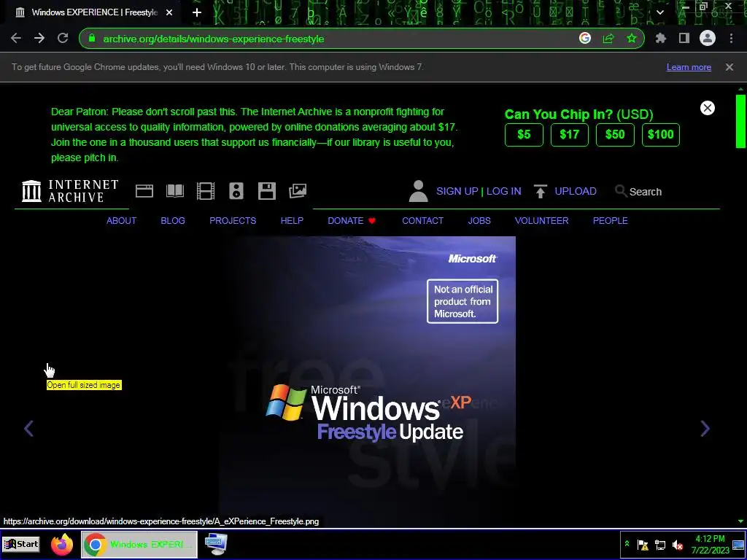Click the SIGN UP link
The image size is (747, 560).
pyautogui.click(x=457, y=192)
